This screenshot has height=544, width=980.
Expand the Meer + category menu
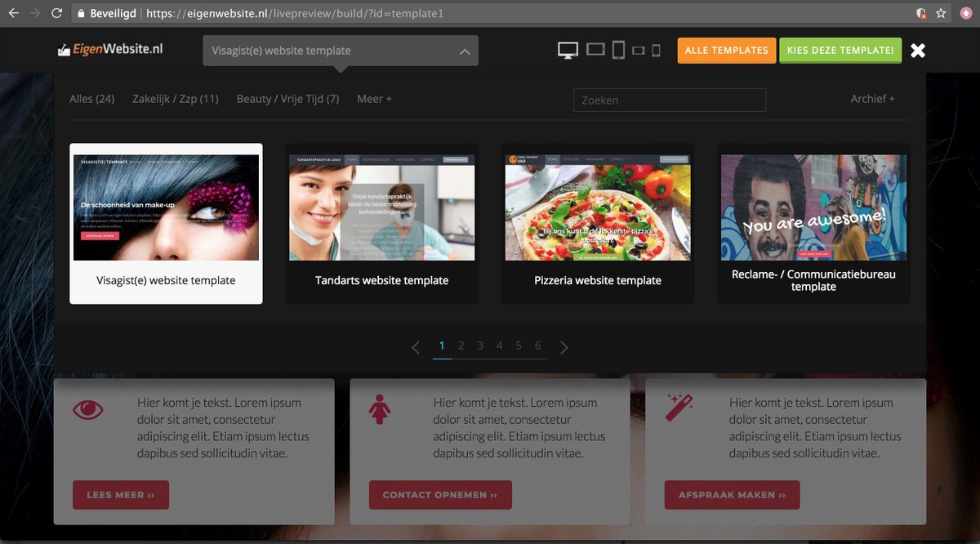pyautogui.click(x=374, y=99)
